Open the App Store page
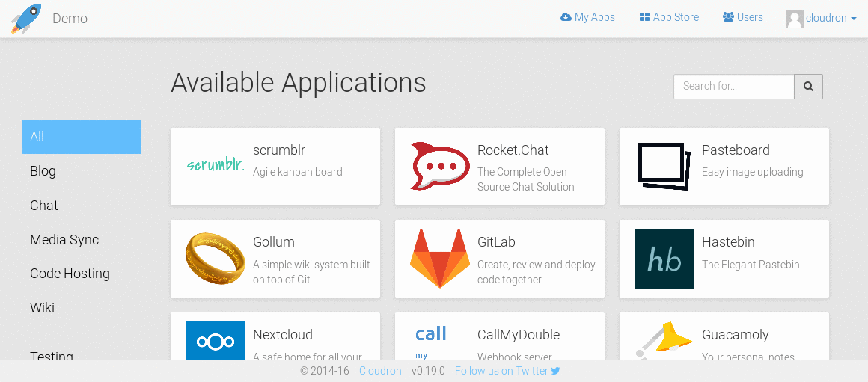This screenshot has width=868, height=382. [x=669, y=17]
